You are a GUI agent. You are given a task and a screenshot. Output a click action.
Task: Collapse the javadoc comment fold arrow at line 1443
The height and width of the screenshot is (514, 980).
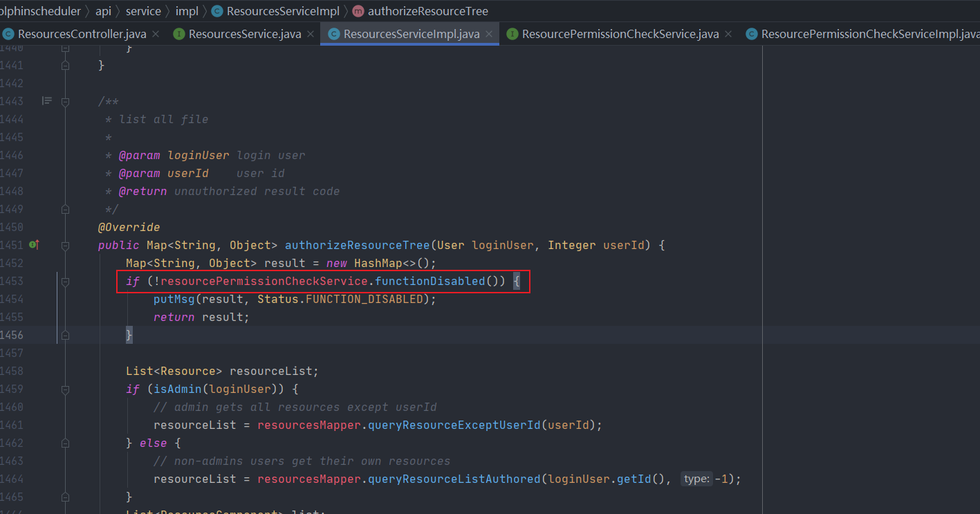tap(64, 101)
